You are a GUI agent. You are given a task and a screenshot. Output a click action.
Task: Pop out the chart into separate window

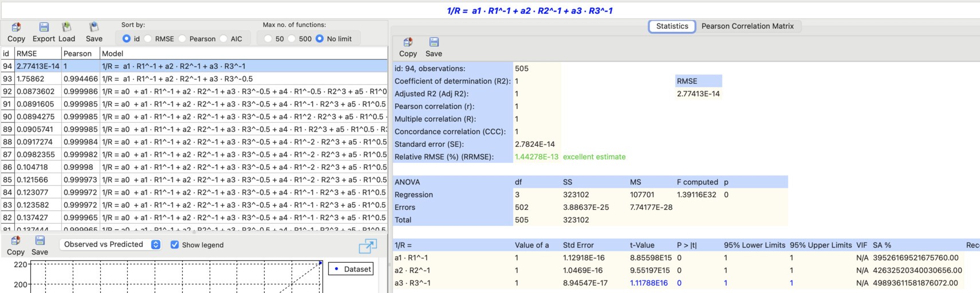coord(367,246)
